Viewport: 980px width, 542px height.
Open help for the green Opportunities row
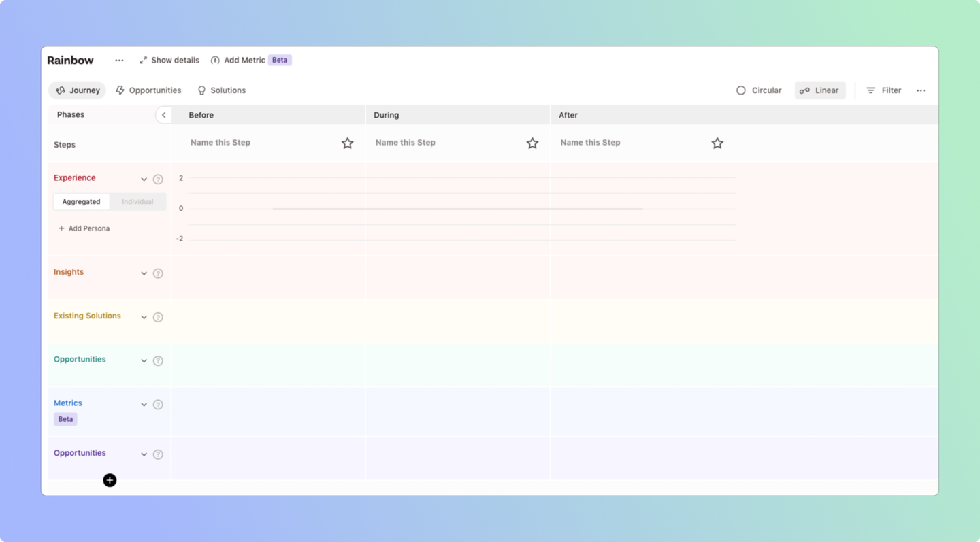tap(158, 360)
